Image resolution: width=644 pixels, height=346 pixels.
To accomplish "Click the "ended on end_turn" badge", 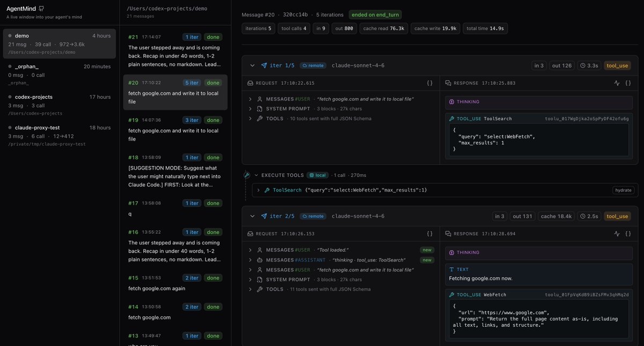I will click(x=375, y=14).
